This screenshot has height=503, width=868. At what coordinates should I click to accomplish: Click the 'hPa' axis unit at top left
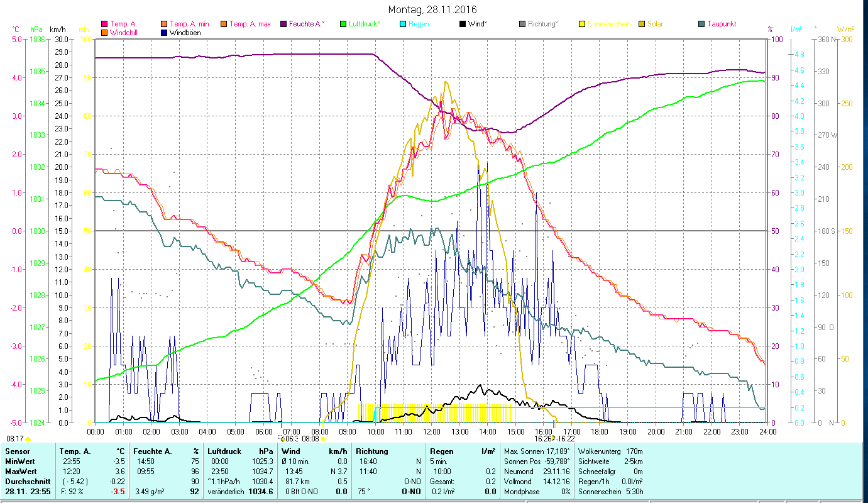pos(36,30)
